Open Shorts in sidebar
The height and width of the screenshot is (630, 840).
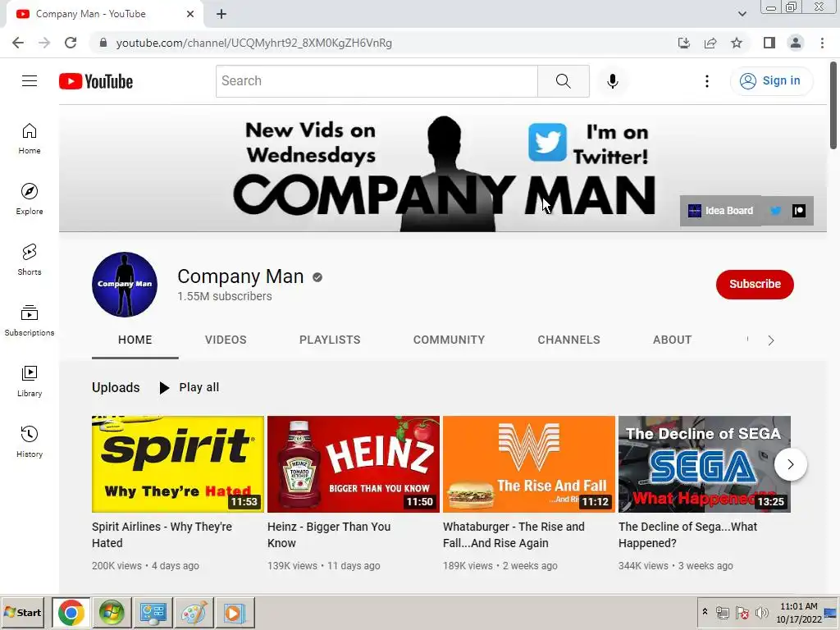[30, 260]
